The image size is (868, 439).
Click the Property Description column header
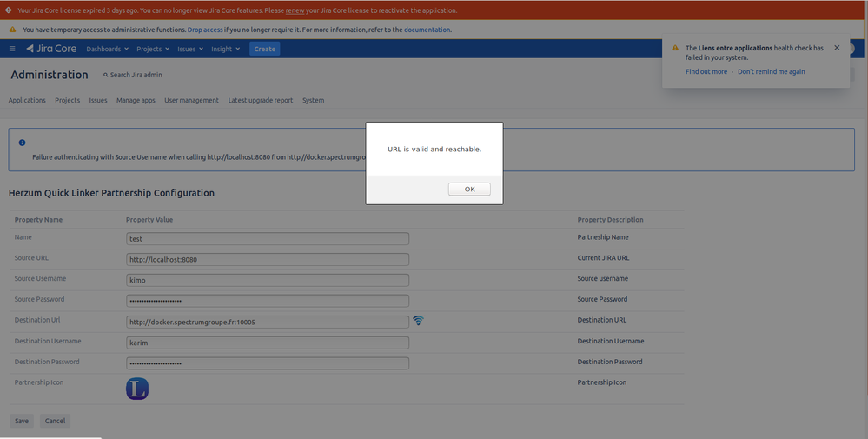[610, 220]
